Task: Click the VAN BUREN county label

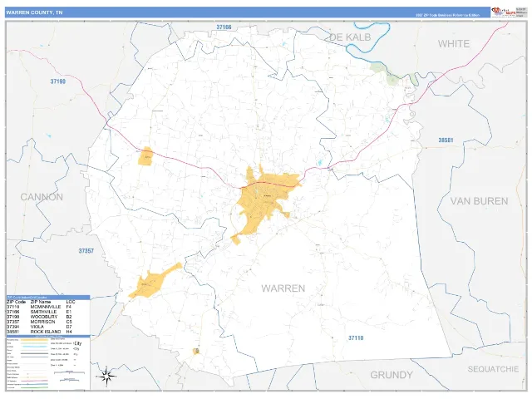Action: tap(479, 201)
